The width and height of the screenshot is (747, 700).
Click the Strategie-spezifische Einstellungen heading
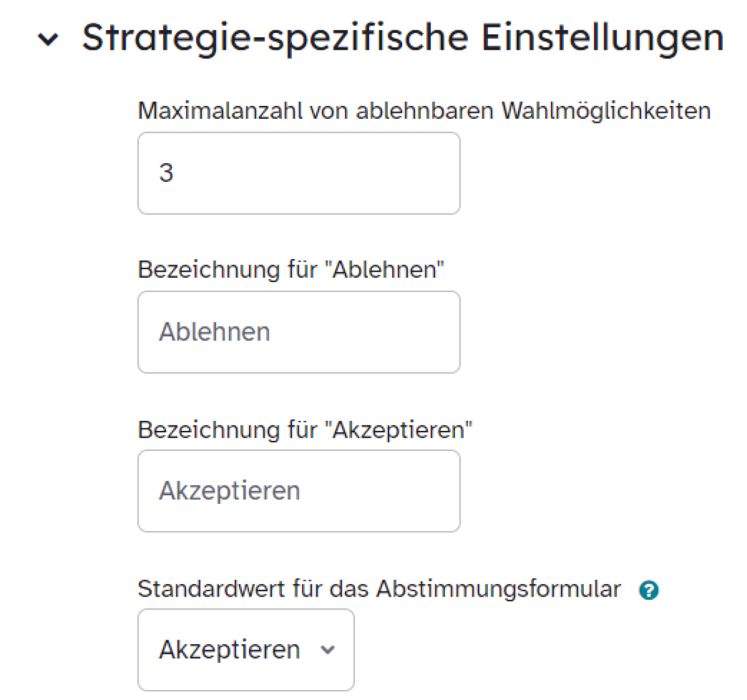(x=403, y=39)
